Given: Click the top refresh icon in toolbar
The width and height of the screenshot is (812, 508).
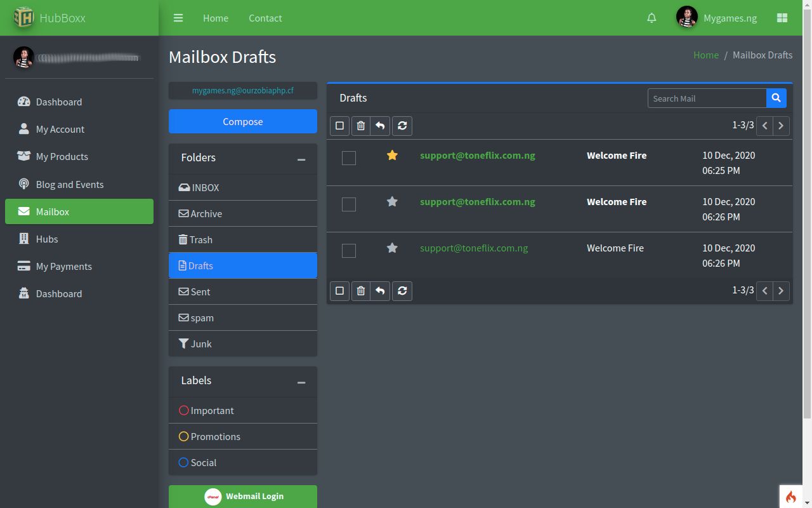Looking at the screenshot, I should [402, 126].
